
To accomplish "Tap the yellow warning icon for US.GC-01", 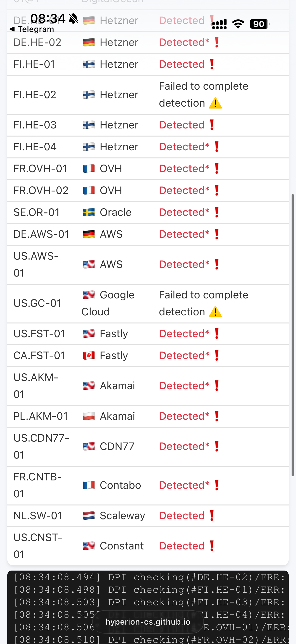I will coord(215,312).
